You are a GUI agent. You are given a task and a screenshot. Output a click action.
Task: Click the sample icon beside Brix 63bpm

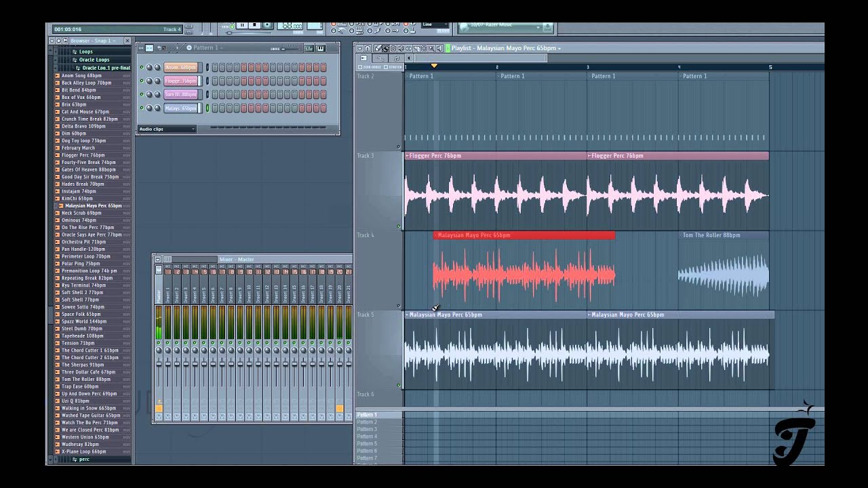point(58,104)
